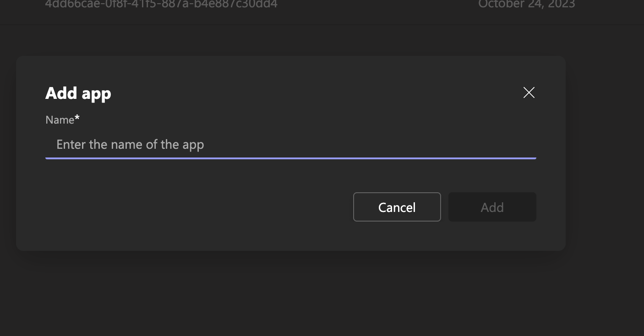Click inside 'Enter the name of the app'

[130, 144]
